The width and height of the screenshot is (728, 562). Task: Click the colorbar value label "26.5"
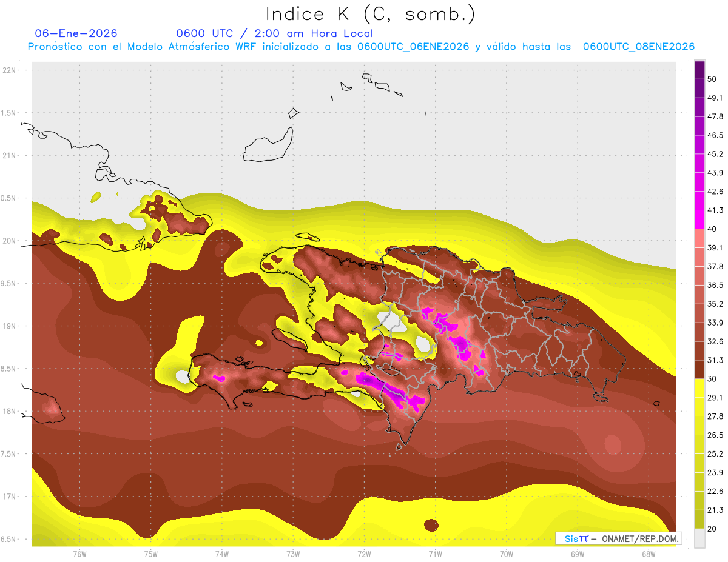pos(715,435)
